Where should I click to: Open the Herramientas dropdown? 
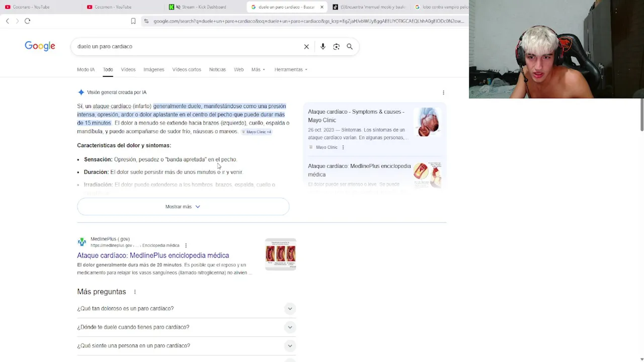pyautogui.click(x=291, y=69)
